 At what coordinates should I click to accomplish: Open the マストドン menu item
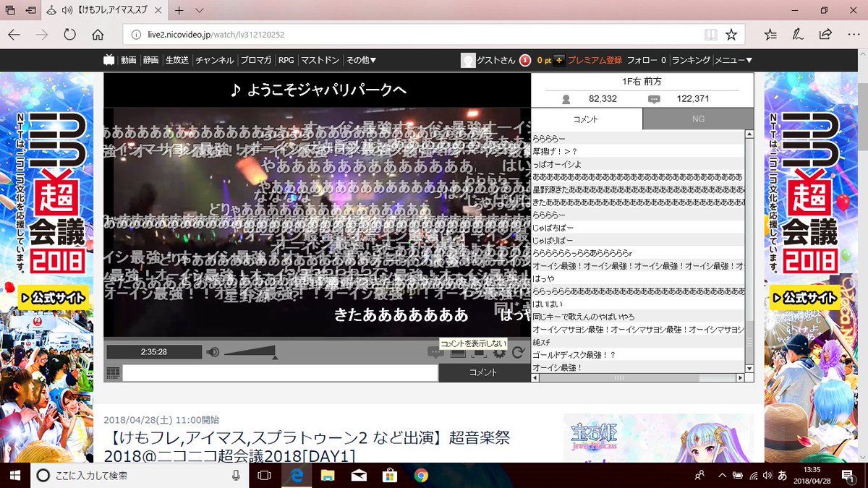coord(320,61)
